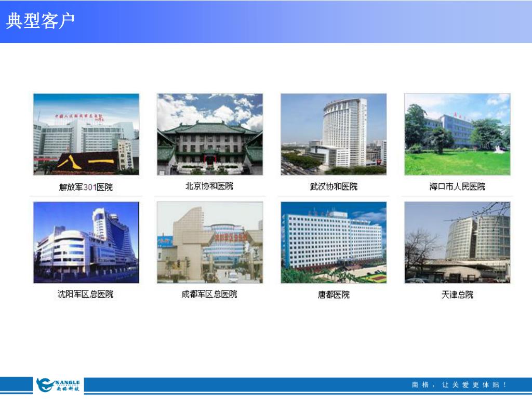The width and height of the screenshot is (532, 399).
Task: Click the 沈阳军区总医院 building photo
Action: (86, 243)
